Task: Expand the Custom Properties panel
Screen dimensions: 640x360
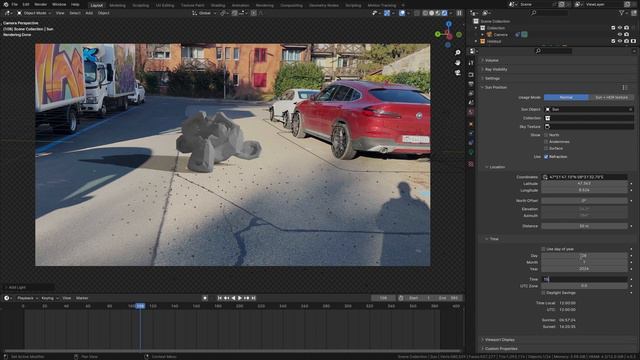Action: [501, 349]
